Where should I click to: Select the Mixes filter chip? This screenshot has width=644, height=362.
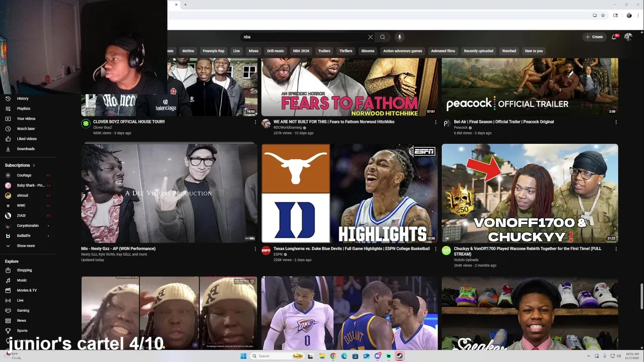click(254, 51)
